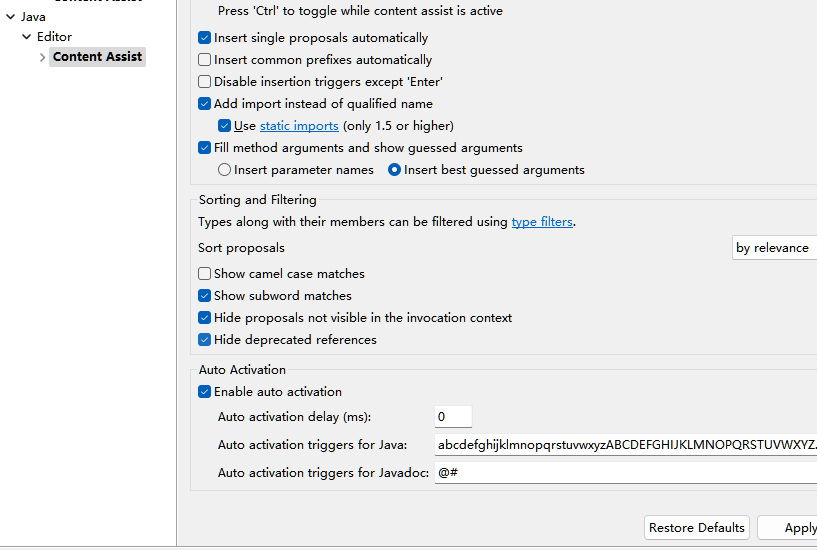Select Insert best guessed arguments option

pos(395,170)
